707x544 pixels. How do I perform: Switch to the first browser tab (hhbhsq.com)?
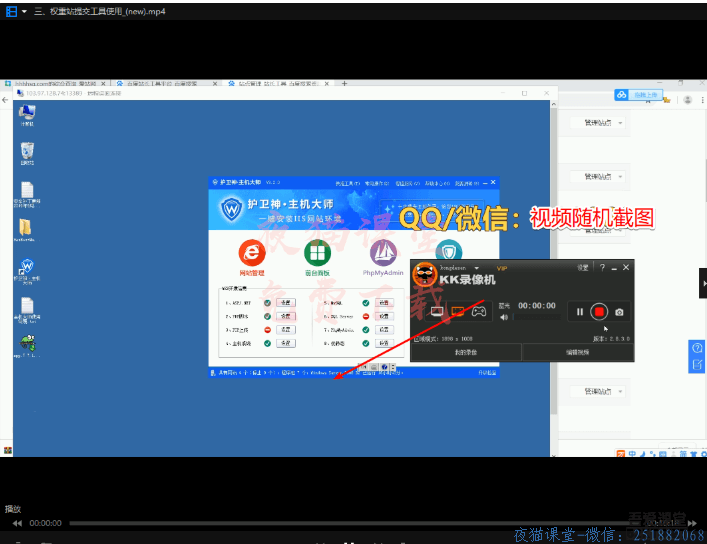tap(54, 83)
